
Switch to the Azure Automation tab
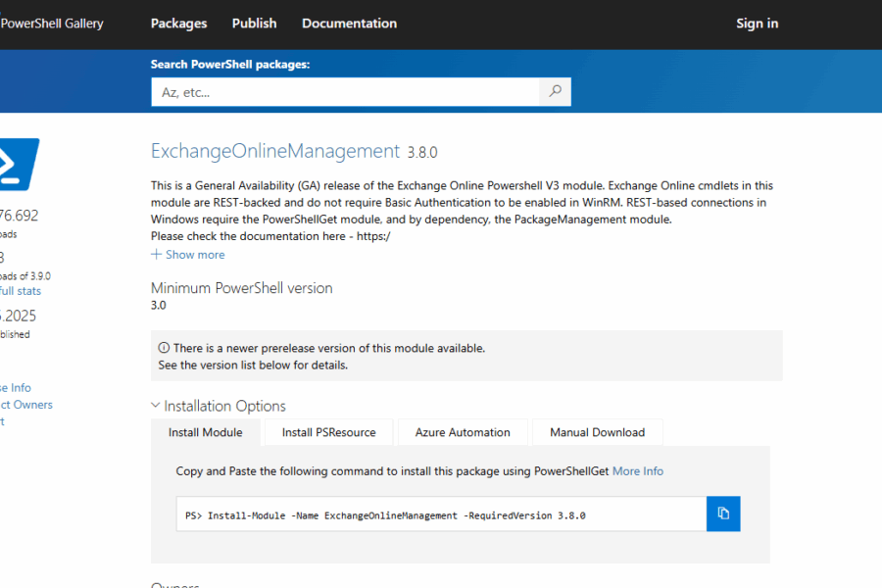tap(463, 432)
